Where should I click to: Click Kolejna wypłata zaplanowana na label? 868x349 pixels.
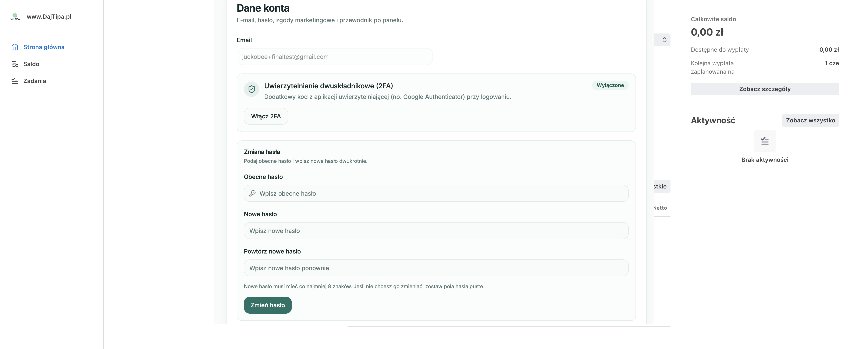click(712, 67)
